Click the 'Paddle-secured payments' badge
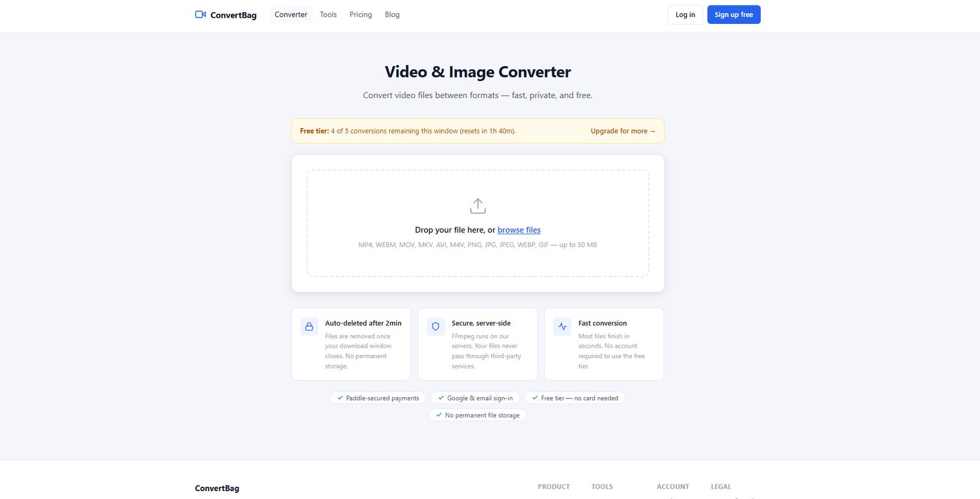 378,398
